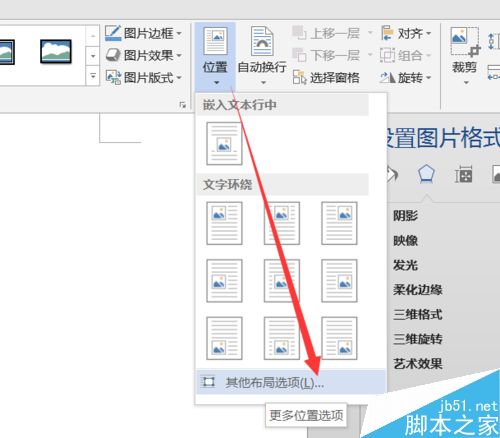Choose bottom-left position with square text wrapping

(x=224, y=338)
